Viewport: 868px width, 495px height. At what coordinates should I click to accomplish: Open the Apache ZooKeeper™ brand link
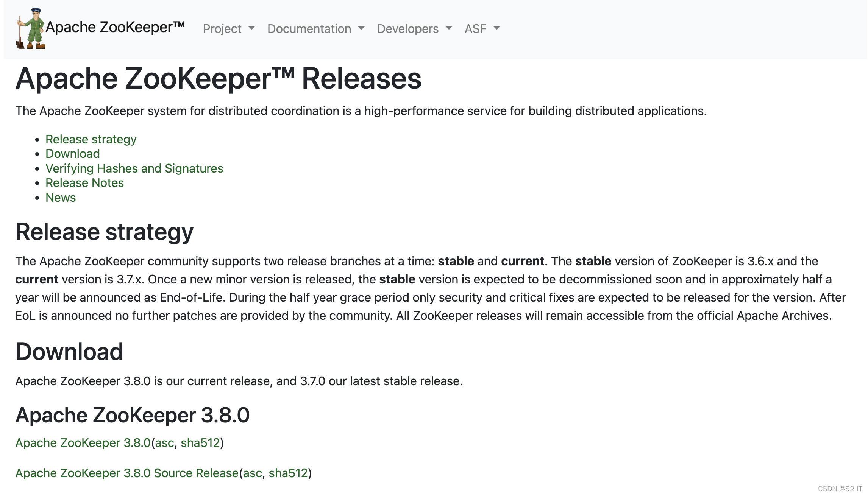tap(115, 27)
